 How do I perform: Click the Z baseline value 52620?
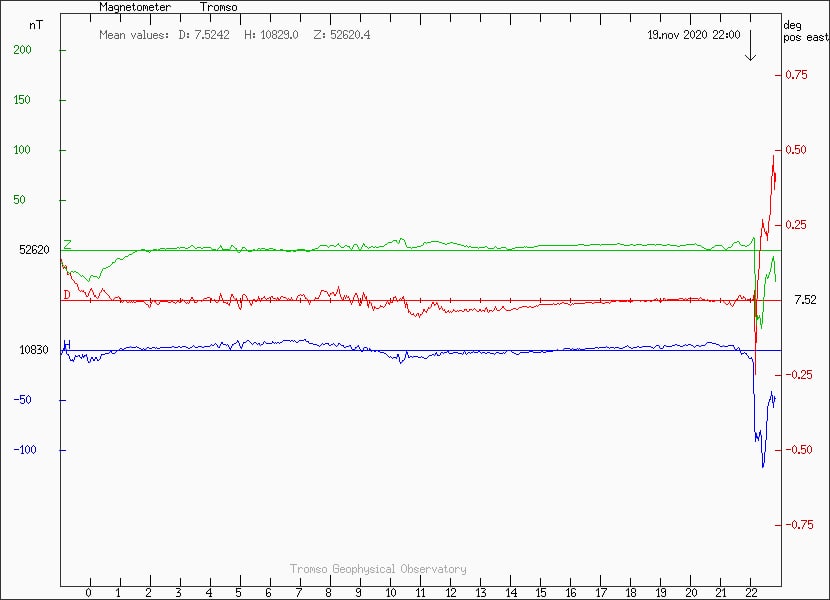tap(34, 249)
